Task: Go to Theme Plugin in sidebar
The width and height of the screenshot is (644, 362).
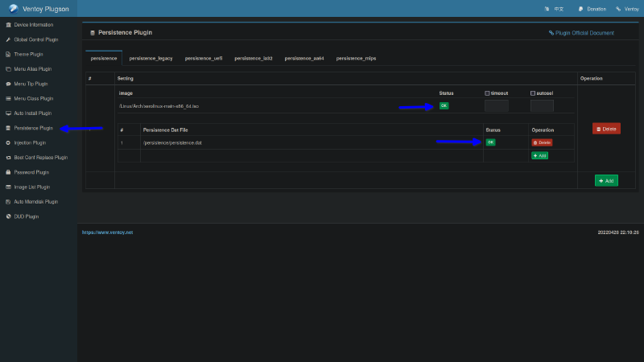Action: [28, 54]
